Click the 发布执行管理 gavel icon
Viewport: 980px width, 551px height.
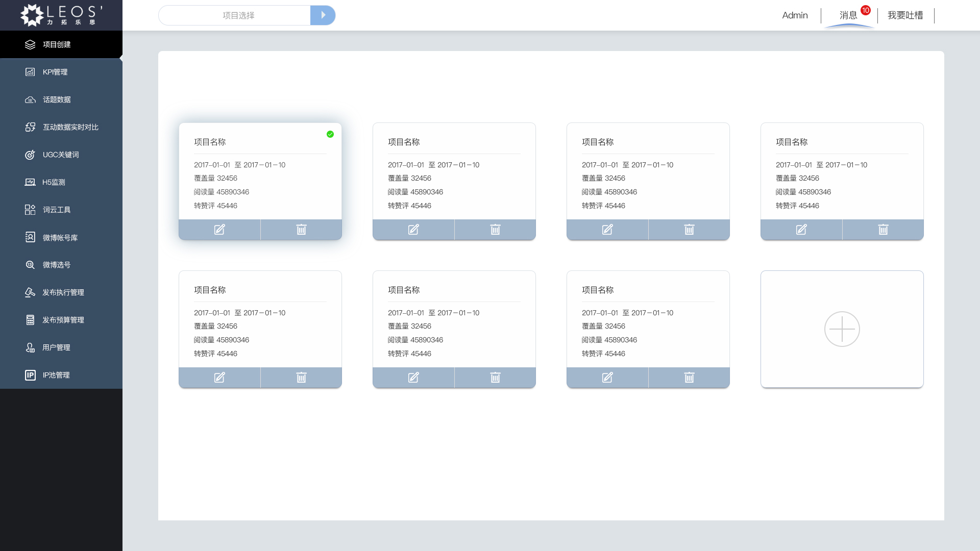coord(30,292)
